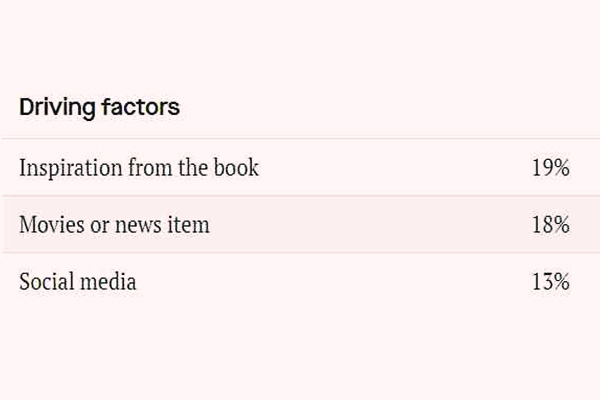This screenshot has width=600, height=400.
Task: Click the 13% value
Action: pyautogui.click(x=550, y=282)
